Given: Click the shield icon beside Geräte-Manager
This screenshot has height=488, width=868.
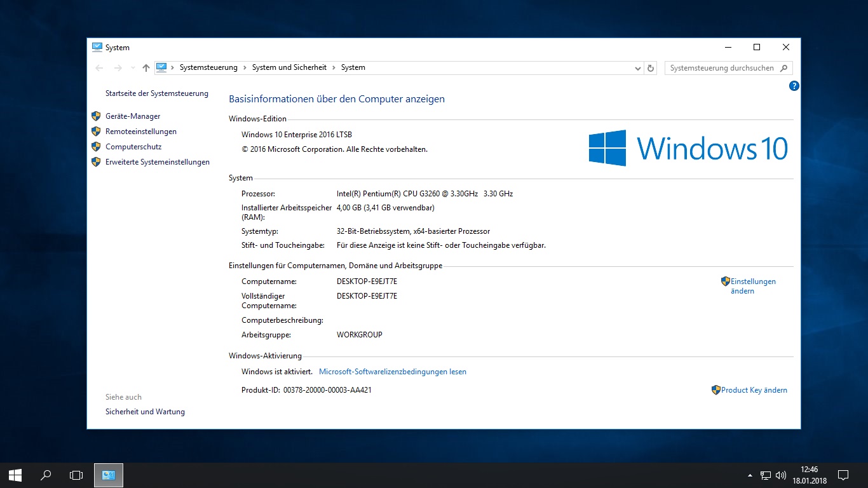Looking at the screenshot, I should coord(96,116).
